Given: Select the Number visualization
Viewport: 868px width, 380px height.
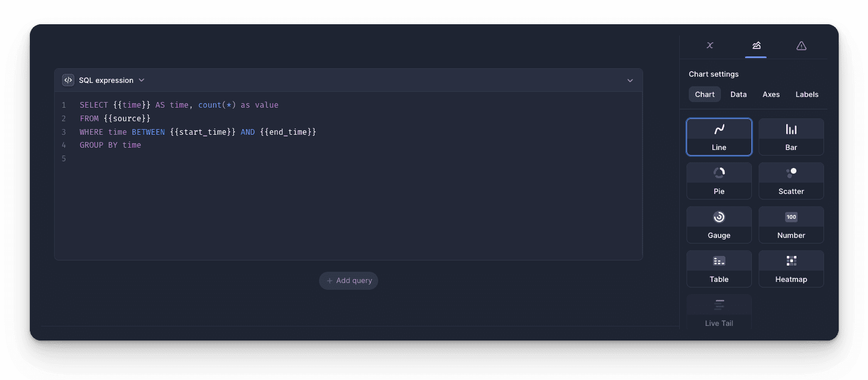Looking at the screenshot, I should [x=791, y=224].
